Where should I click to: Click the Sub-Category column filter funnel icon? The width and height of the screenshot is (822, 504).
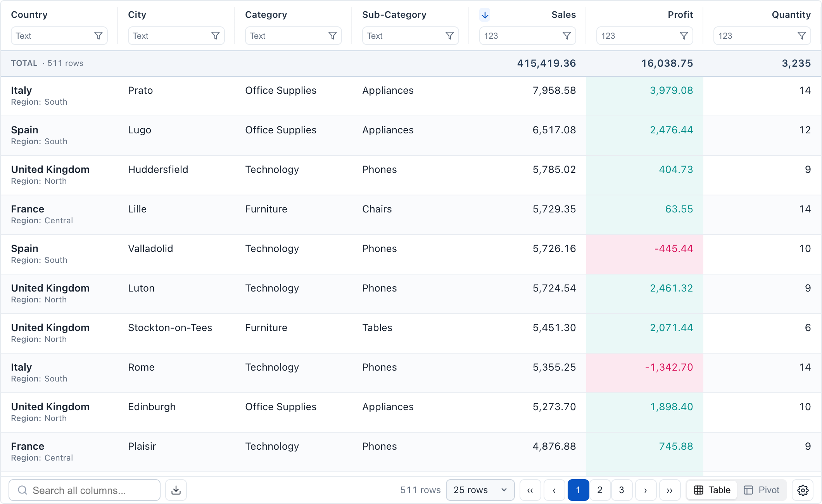tap(450, 36)
